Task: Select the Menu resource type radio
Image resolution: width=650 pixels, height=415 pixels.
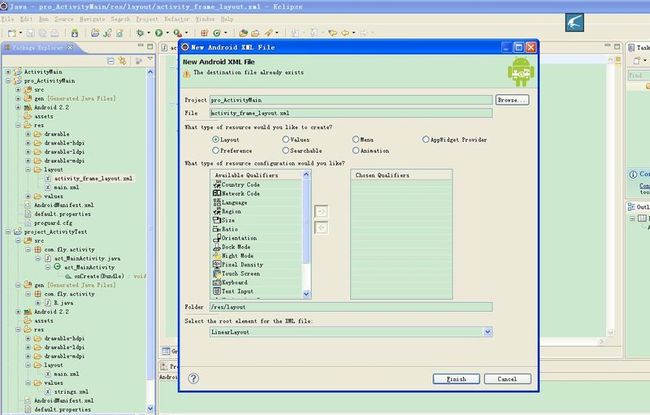Action: coord(356,139)
